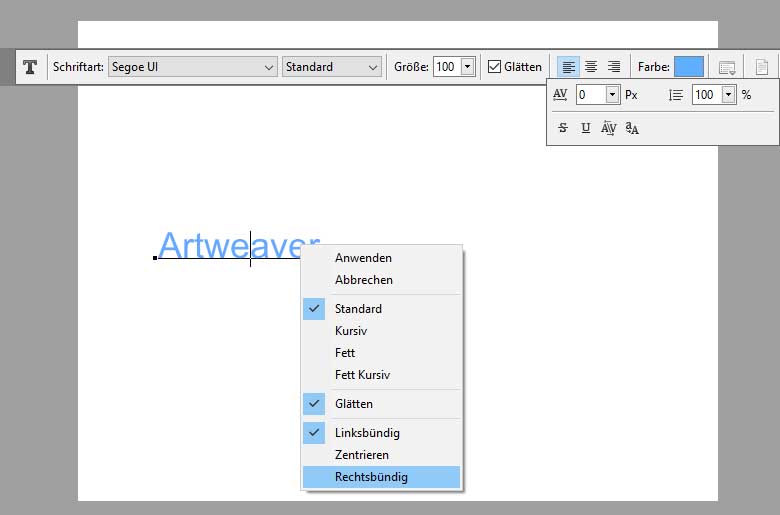
Task: Click the Größe value field showing 100
Action: 447,67
